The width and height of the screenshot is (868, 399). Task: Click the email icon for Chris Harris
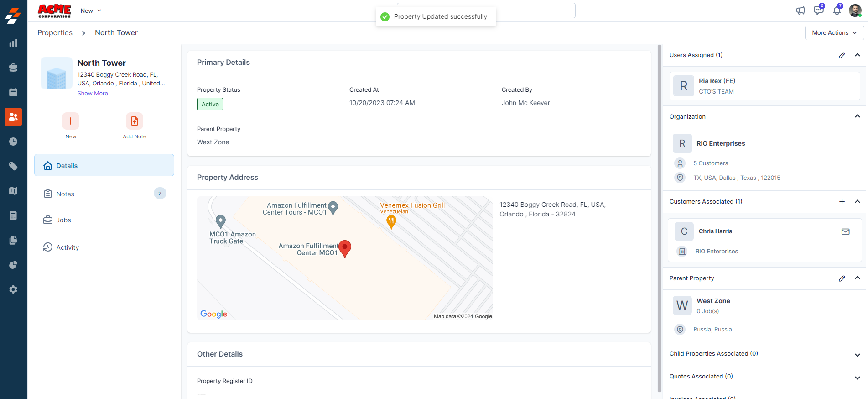coord(845,231)
